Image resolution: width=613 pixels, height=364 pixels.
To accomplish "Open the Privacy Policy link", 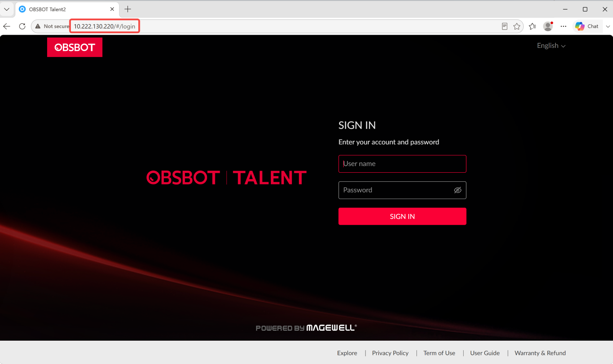I will point(390,353).
